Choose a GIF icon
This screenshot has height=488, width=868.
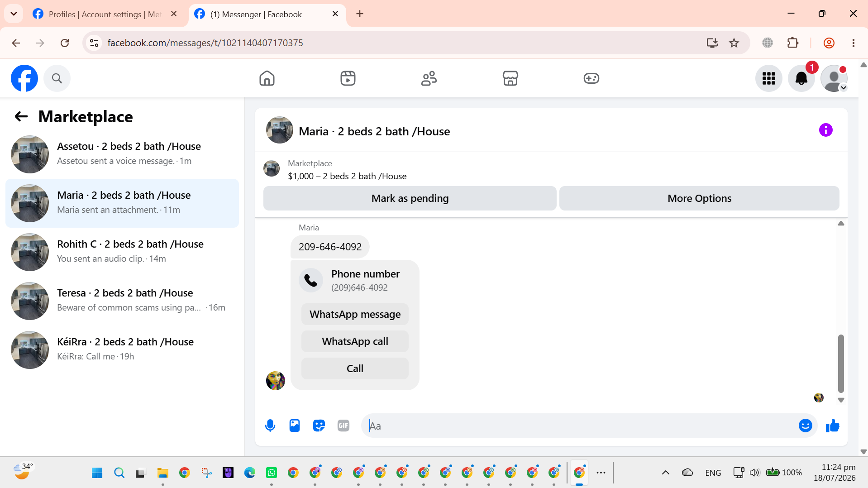click(343, 426)
